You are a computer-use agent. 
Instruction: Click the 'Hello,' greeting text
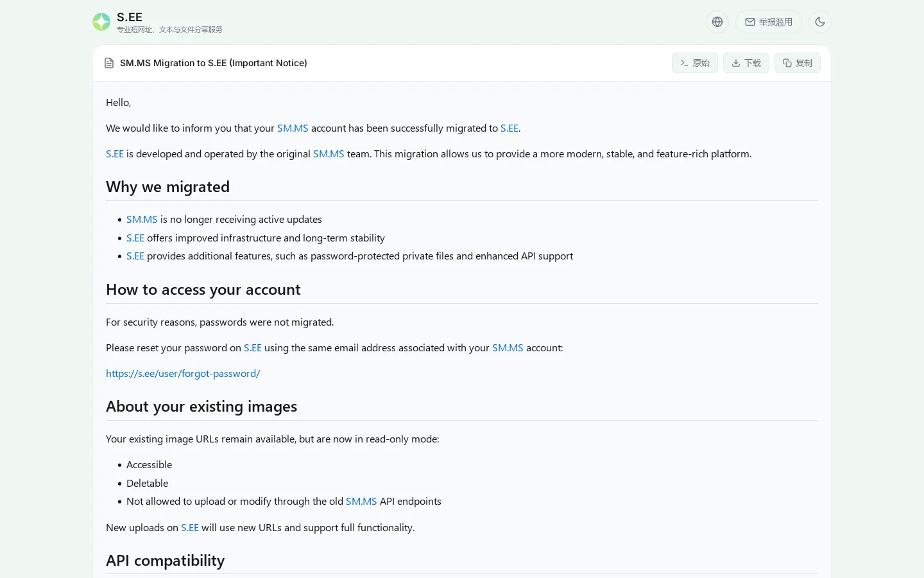119,103
